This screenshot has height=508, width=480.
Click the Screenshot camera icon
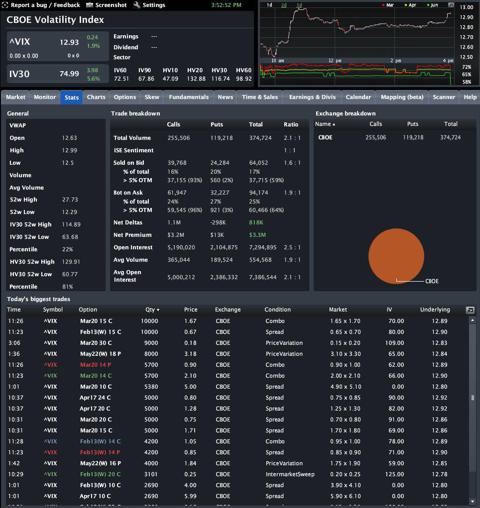pos(89,5)
